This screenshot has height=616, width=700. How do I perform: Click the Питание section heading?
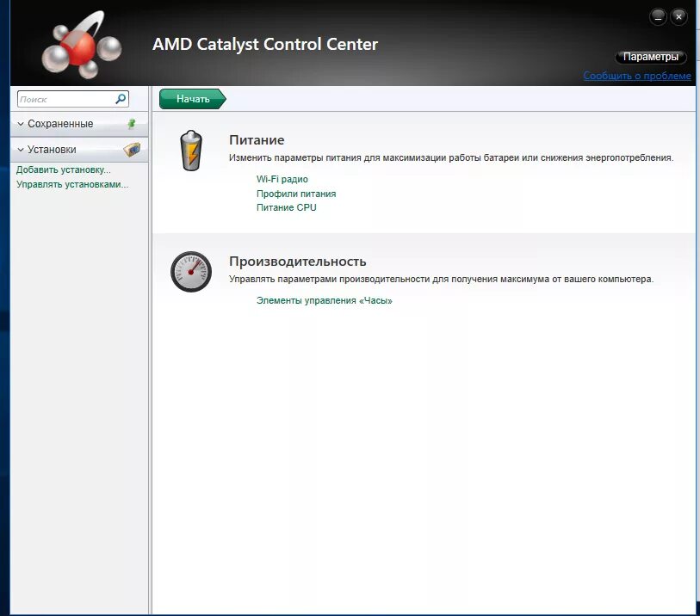257,140
